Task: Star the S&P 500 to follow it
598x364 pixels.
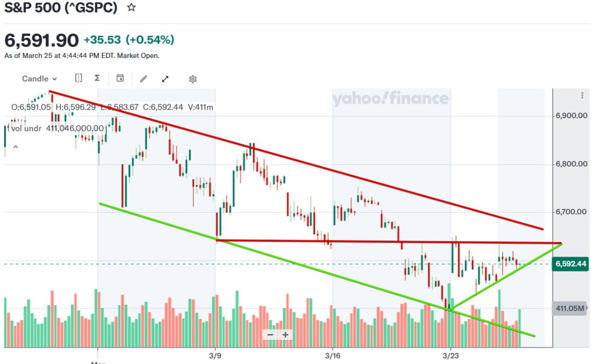Action: click(x=132, y=7)
